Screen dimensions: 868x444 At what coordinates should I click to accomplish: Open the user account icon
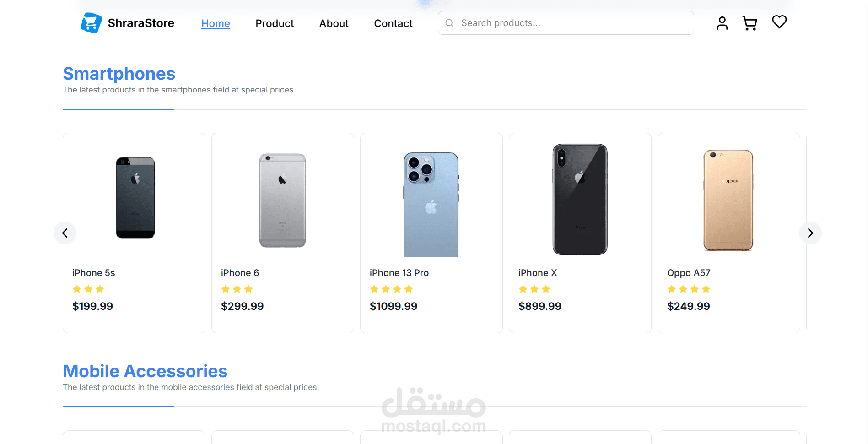(x=722, y=23)
